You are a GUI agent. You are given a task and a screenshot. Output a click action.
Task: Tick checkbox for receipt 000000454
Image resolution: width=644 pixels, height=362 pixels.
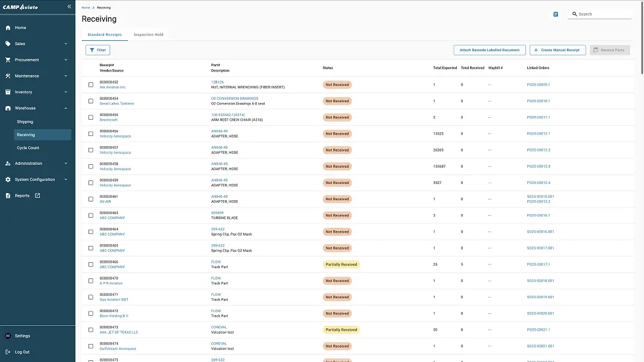click(91, 101)
